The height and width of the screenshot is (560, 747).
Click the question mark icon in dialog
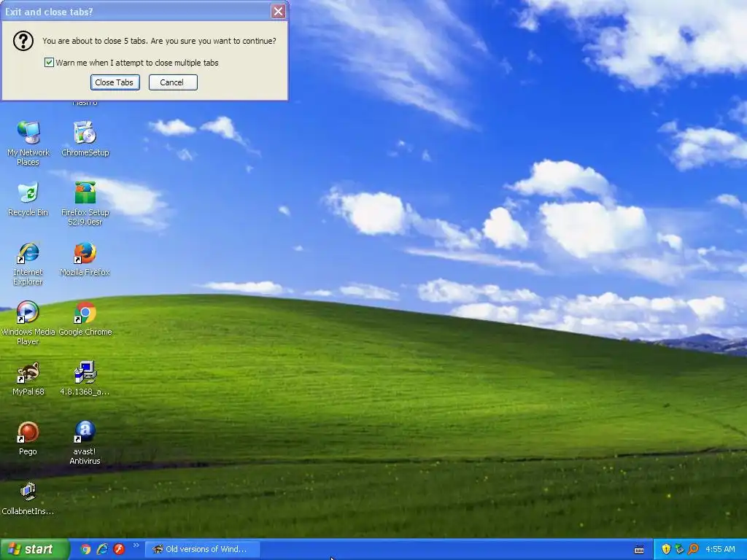click(23, 41)
